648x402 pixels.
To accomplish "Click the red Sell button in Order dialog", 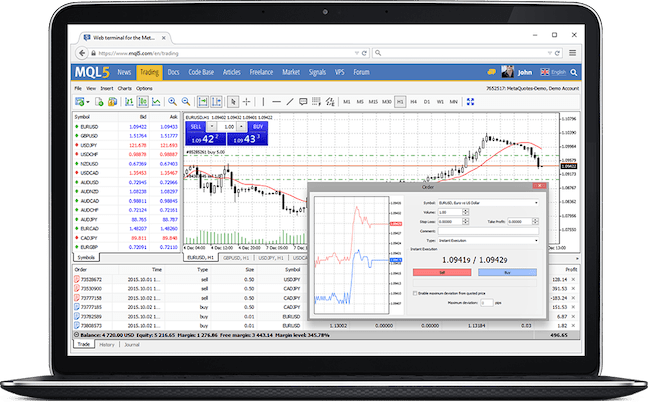I will point(442,273).
